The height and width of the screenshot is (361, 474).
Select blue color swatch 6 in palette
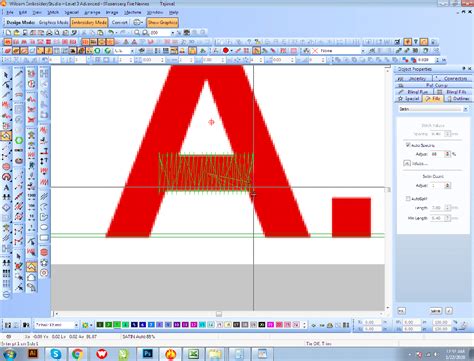[x=142, y=325]
